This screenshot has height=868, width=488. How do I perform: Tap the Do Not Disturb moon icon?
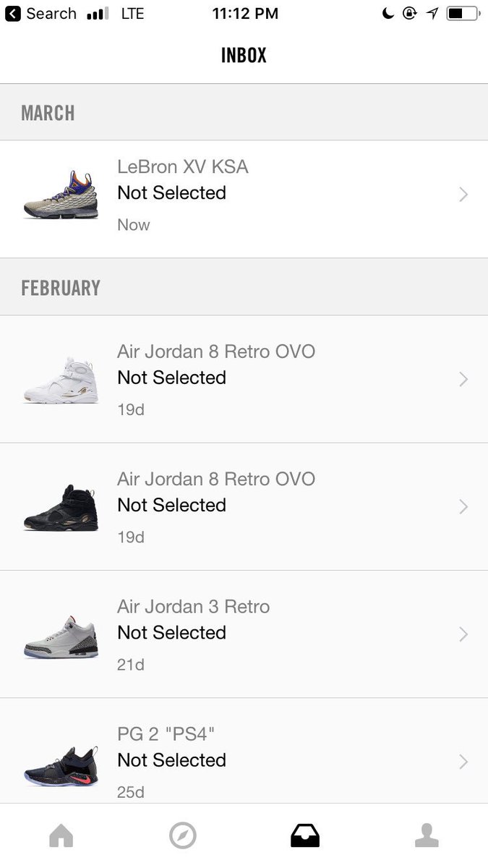[x=388, y=14]
